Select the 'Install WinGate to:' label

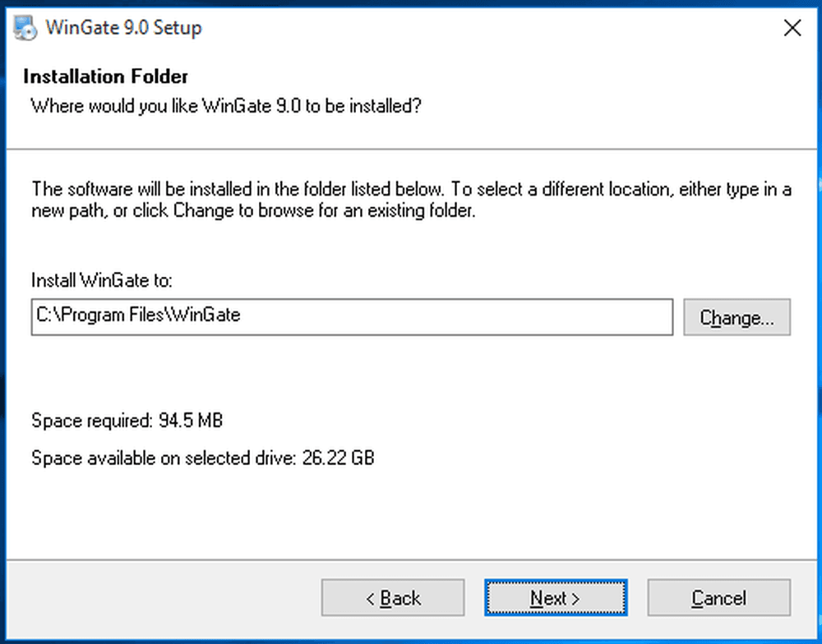pyautogui.click(x=102, y=280)
